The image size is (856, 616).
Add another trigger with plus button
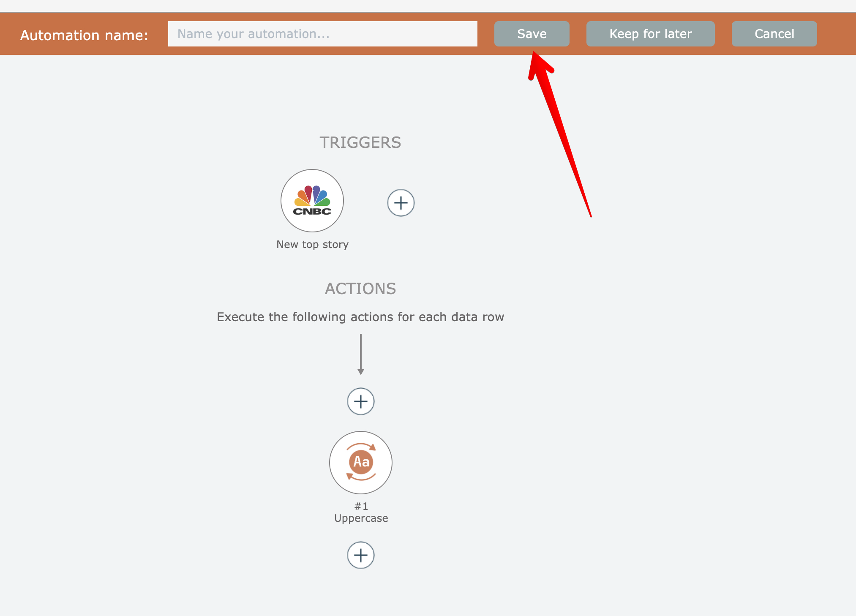[401, 203]
